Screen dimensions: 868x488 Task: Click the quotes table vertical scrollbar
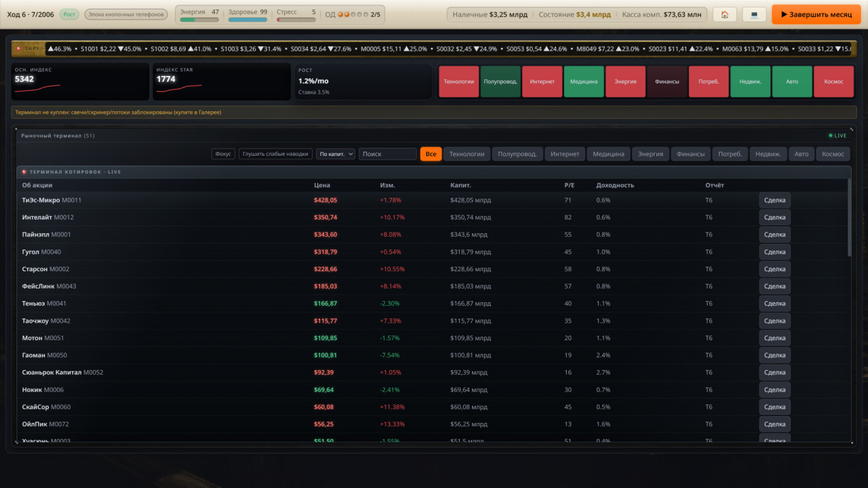pos(850,217)
